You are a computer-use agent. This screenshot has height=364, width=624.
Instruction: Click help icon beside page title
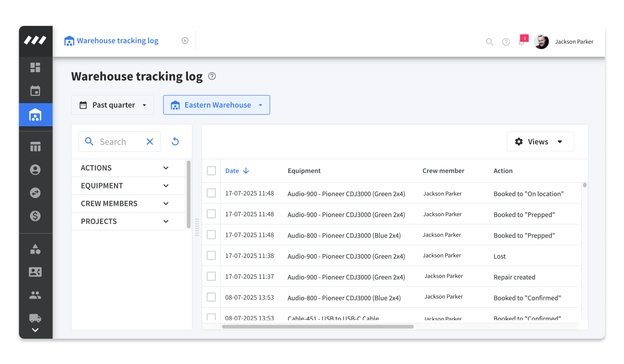coord(212,76)
